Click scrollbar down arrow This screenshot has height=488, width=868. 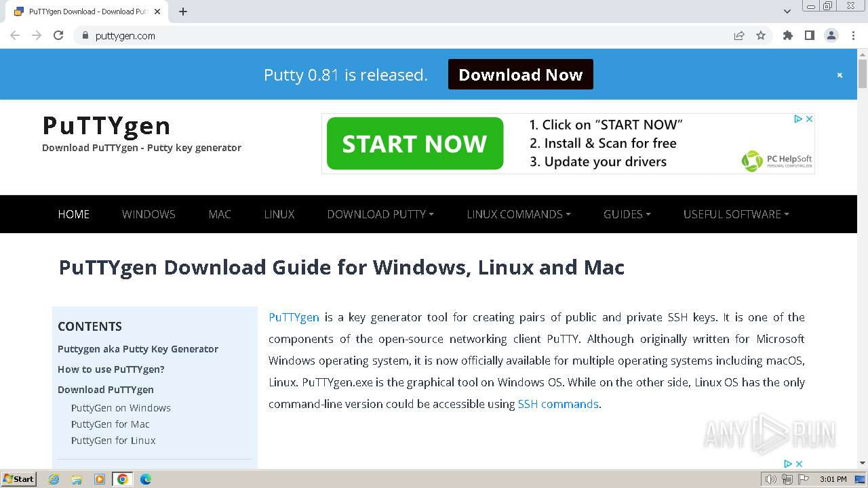tap(863, 463)
